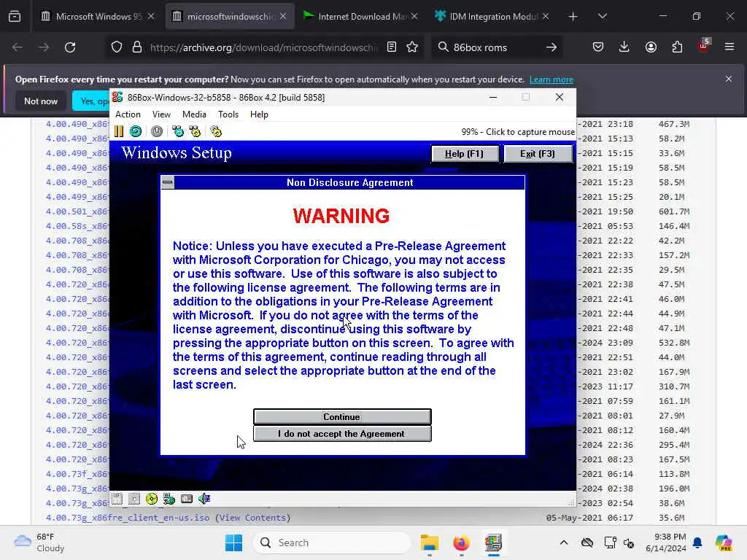The image size is (747, 560).
Task: Expand the list all tabs dropdown
Action: pos(602,17)
